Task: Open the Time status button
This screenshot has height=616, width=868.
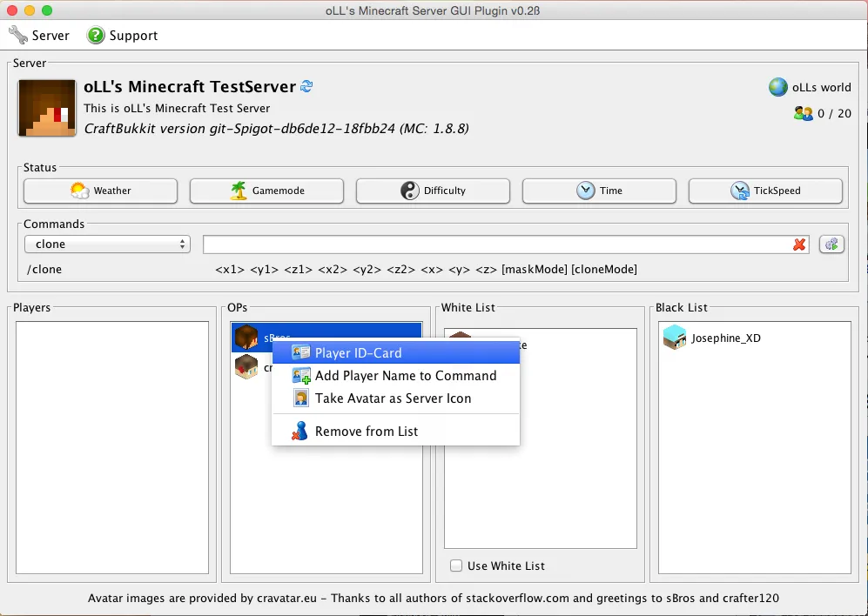Action: 599,191
